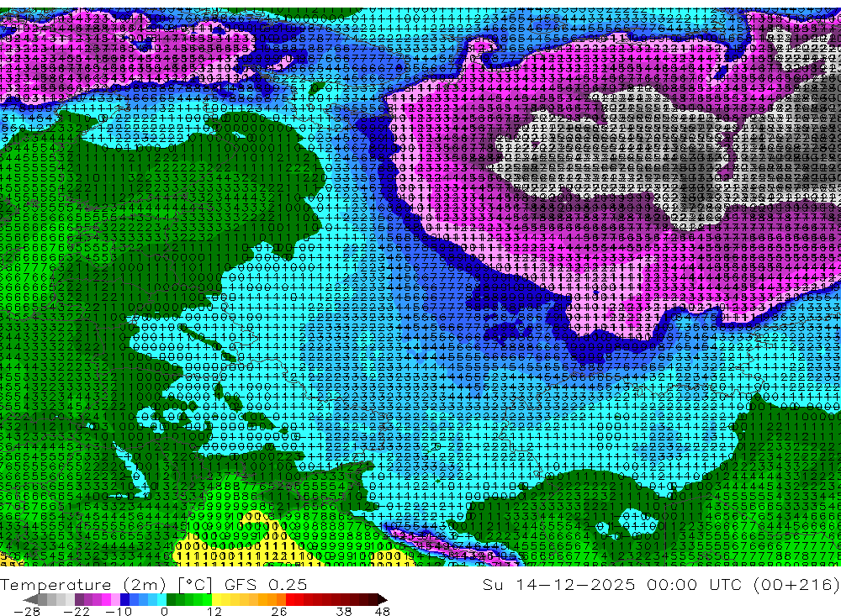The height and width of the screenshot is (616, 841).
Task: Click the "-10" legend value
Action: (119, 612)
